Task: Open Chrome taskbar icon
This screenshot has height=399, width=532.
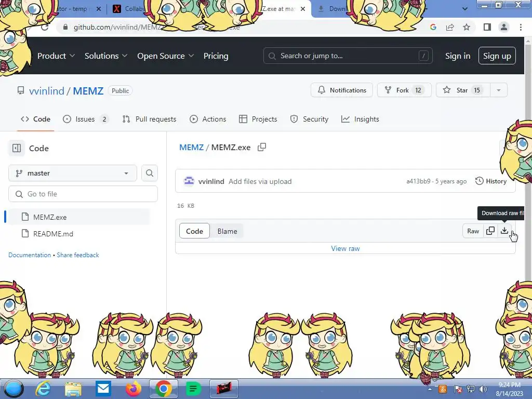Action: [164, 389]
